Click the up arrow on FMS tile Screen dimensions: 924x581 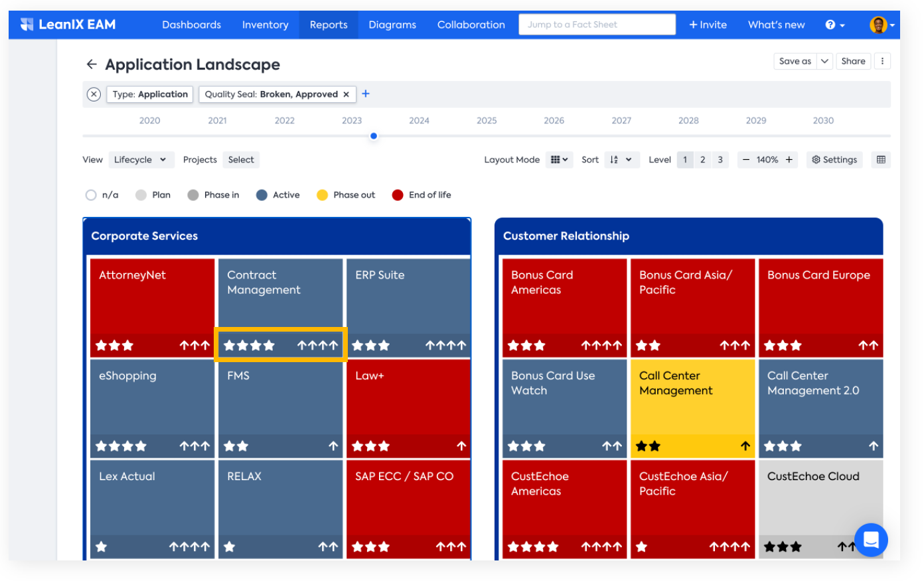point(333,446)
